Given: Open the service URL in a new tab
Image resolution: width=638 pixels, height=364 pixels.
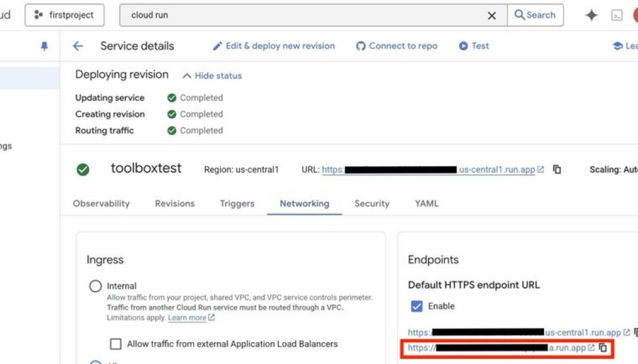Looking at the screenshot, I should pos(540,169).
